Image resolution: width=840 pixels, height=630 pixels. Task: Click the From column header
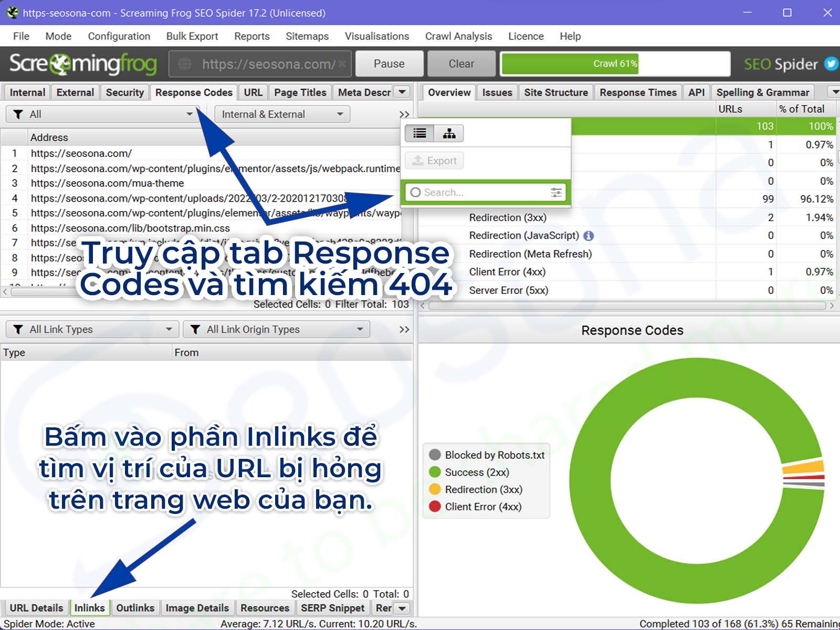tap(292, 353)
